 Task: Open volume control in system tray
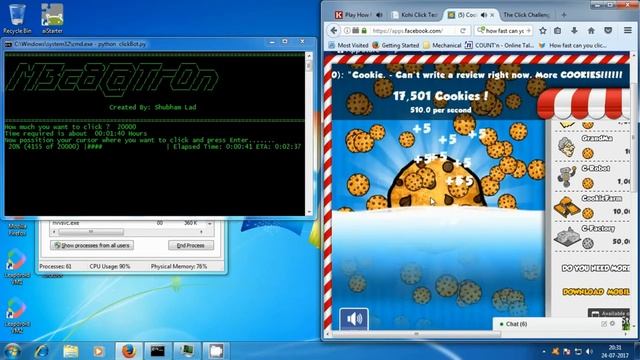point(589,351)
